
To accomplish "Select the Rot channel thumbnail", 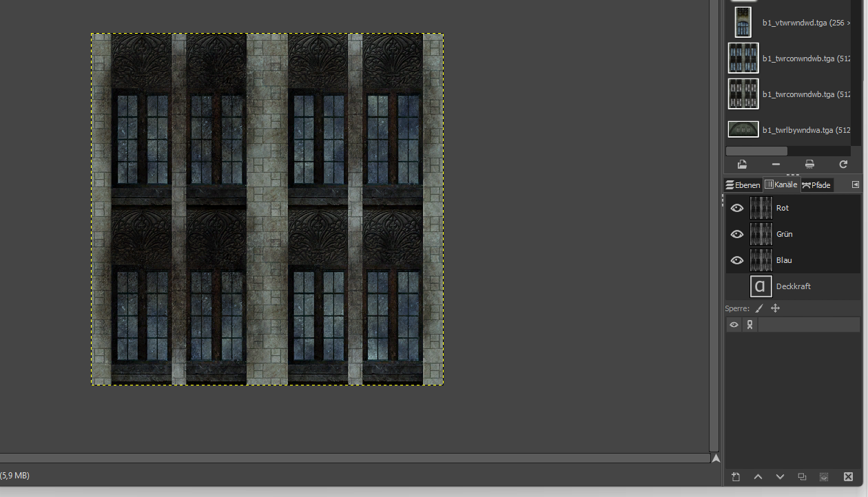I will (761, 208).
